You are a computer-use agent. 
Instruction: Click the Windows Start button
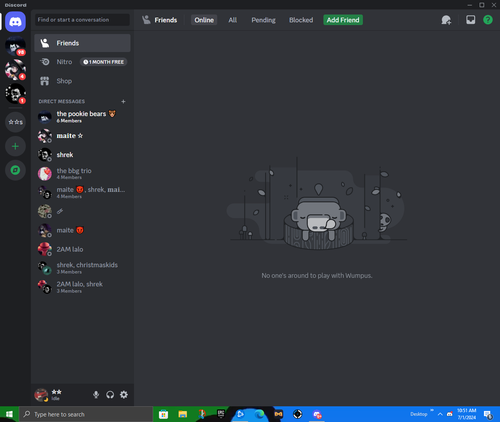(x=9, y=414)
